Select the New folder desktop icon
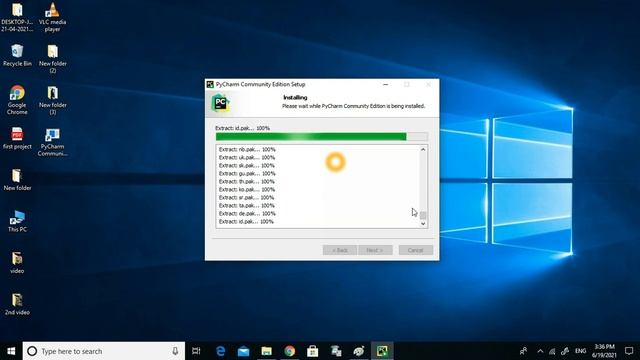 (x=17, y=180)
